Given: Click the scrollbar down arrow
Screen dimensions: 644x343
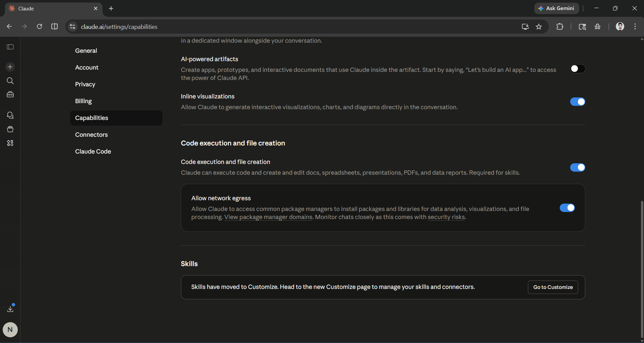Looking at the screenshot, I should [x=642, y=341].
